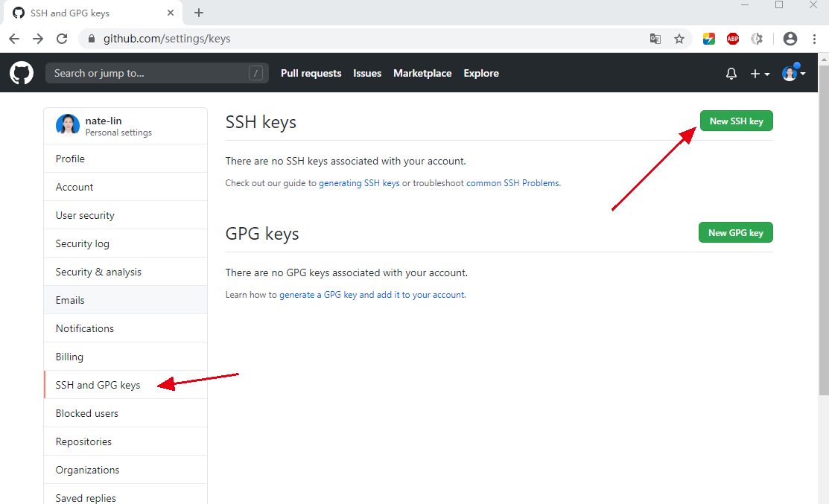Open the generating SSH keys guide link
This screenshot has height=504, width=829.
[359, 183]
